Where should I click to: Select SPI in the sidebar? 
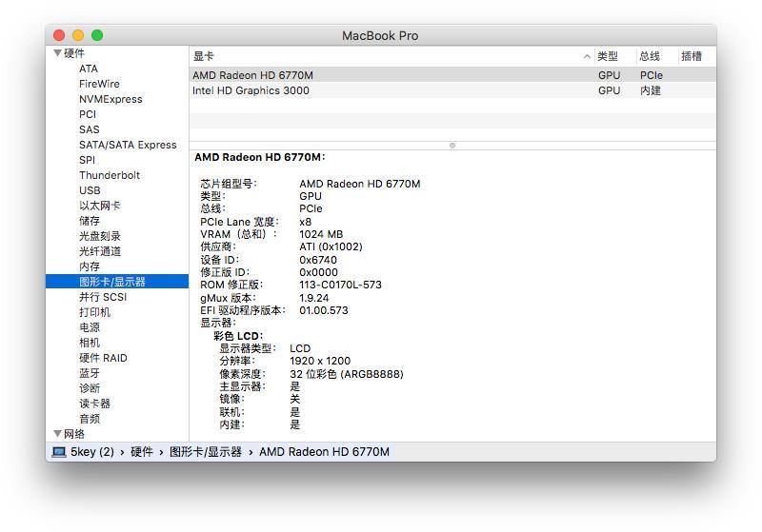[87, 160]
